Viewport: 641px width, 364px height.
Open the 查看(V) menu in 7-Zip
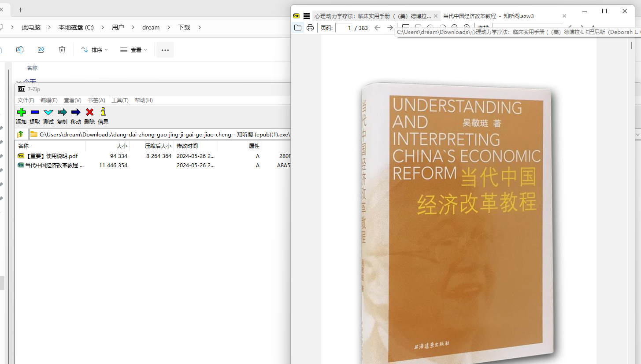point(72,100)
